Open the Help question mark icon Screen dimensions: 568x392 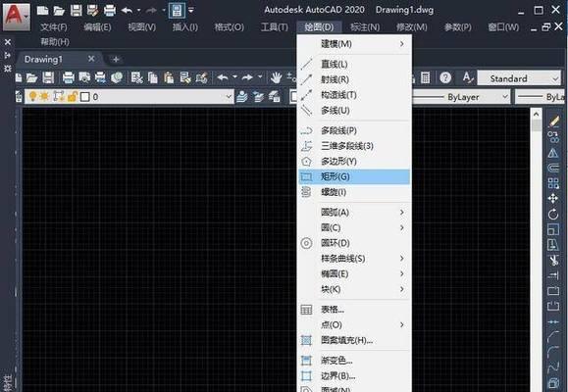pyautogui.click(x=445, y=77)
